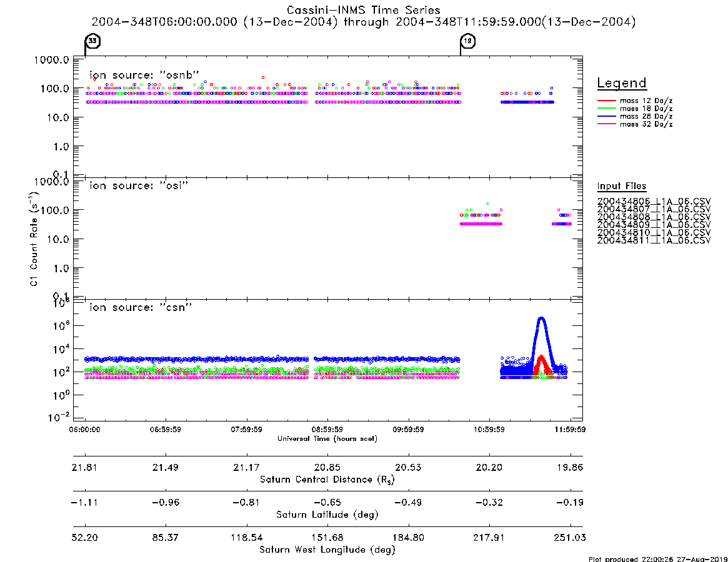This screenshot has width=728, height=562.
Task: Click the date range subtitle under the title
Action: click(x=364, y=22)
